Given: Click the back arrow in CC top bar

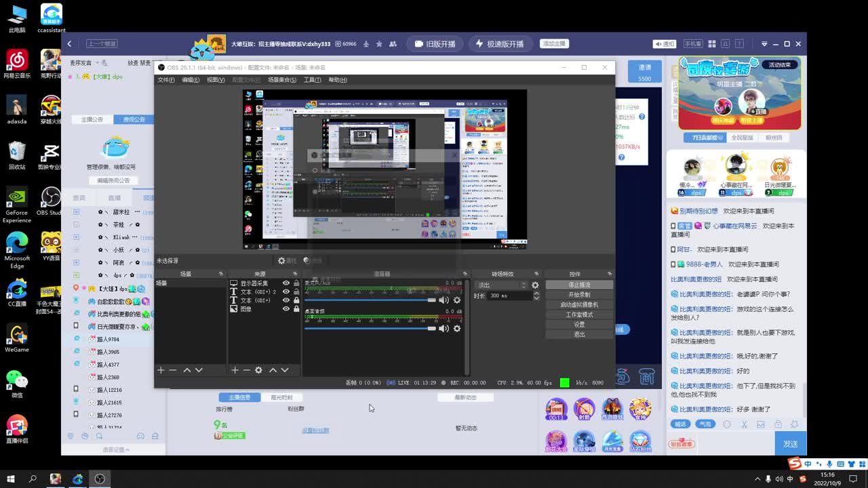Looking at the screenshot, I should pyautogui.click(x=69, y=43).
